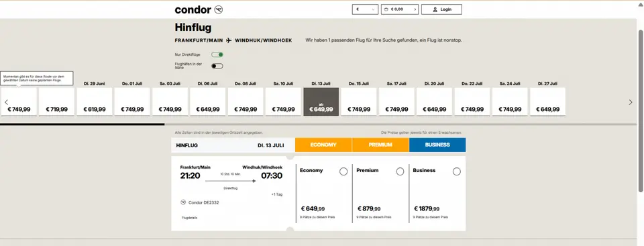Click the Condor logo in the header
The height and width of the screenshot is (246, 644).
click(x=199, y=9)
